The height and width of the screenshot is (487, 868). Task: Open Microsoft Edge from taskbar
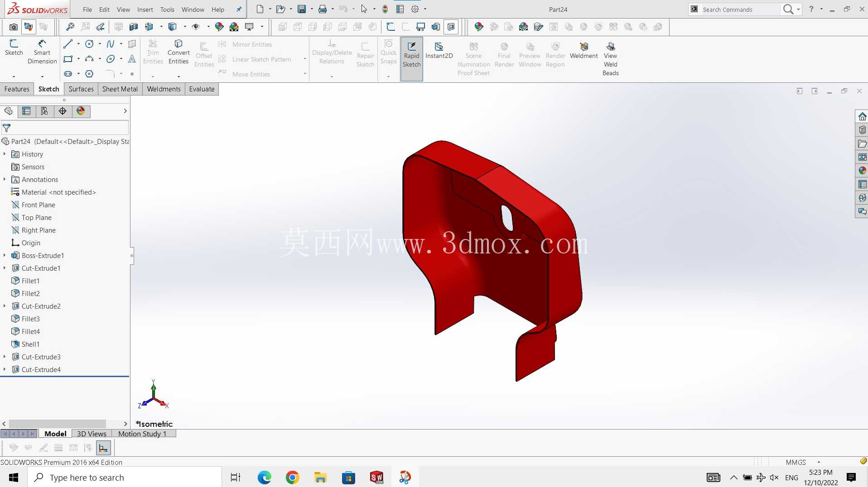(265, 477)
